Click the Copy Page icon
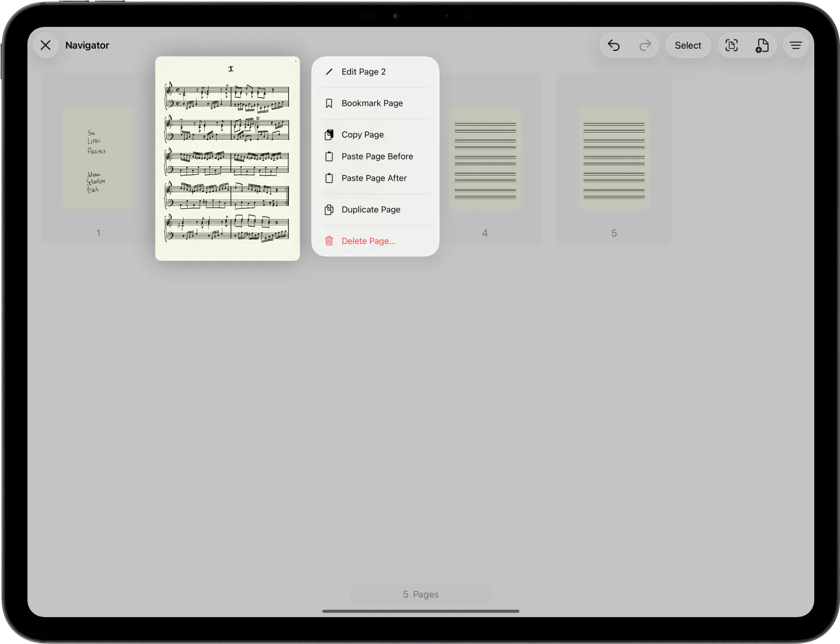 click(x=329, y=134)
